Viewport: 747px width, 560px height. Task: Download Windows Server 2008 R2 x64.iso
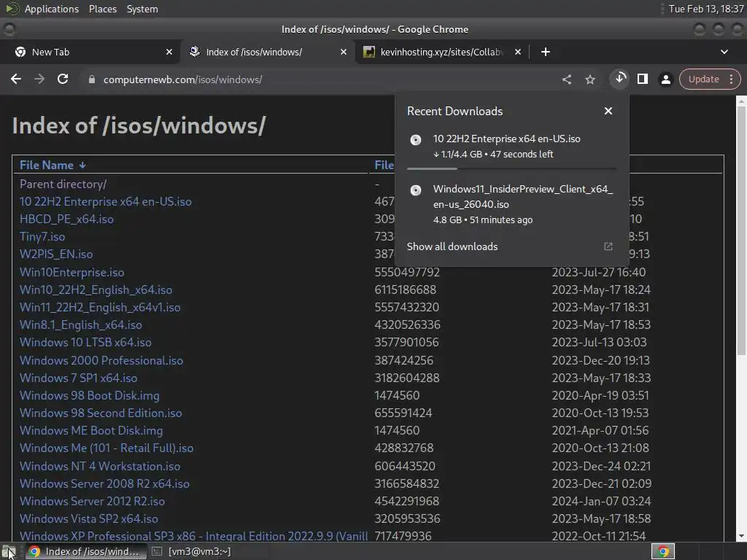coord(104,483)
